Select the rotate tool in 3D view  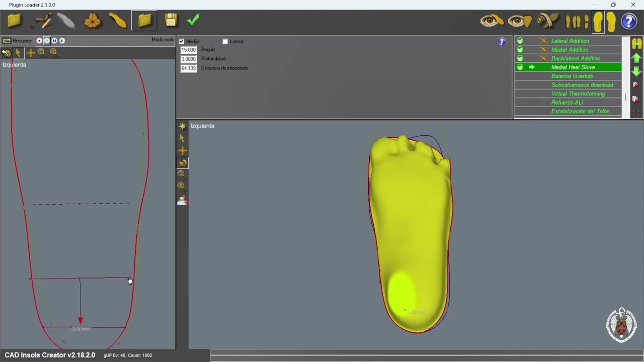click(182, 162)
